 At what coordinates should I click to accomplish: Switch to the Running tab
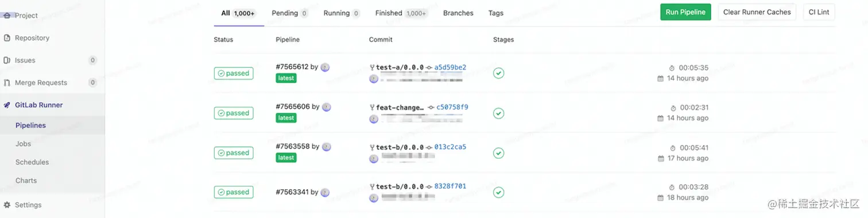pyautogui.click(x=342, y=13)
